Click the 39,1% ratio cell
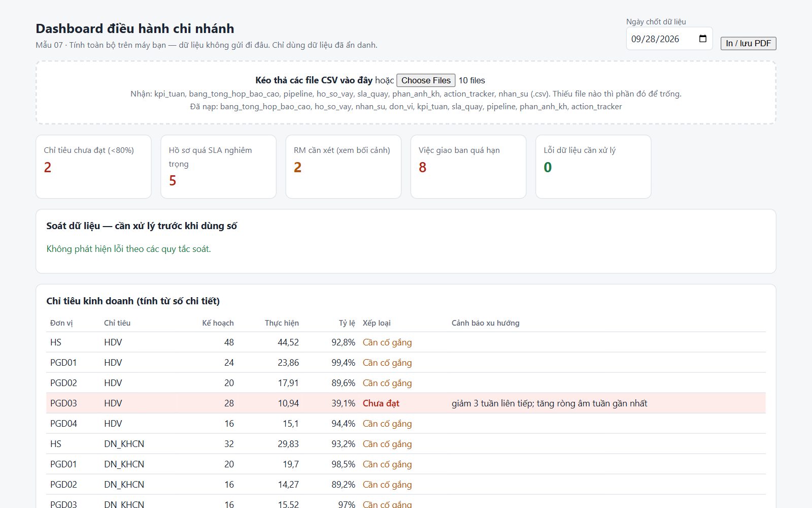 click(343, 403)
